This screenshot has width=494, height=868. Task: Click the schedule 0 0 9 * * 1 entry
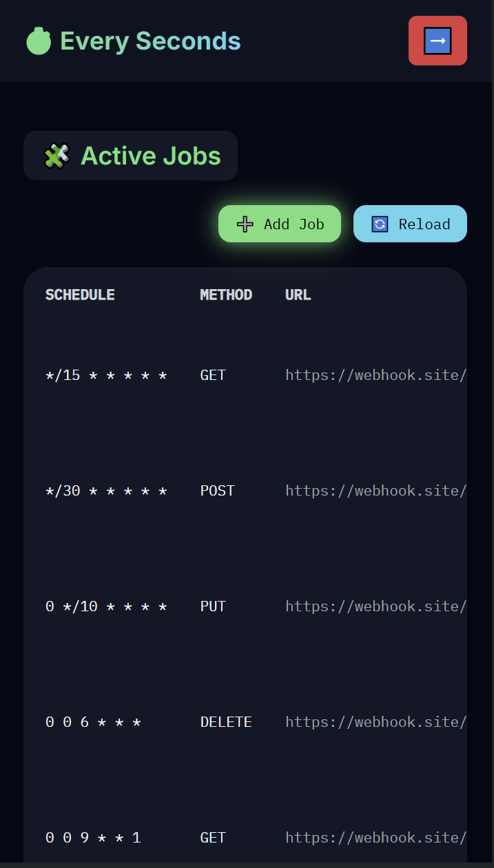point(93,837)
